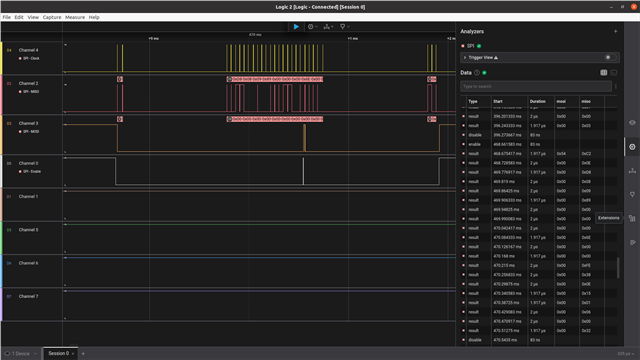Select Channel 7 label
640x360 pixels.
[x=28, y=296]
